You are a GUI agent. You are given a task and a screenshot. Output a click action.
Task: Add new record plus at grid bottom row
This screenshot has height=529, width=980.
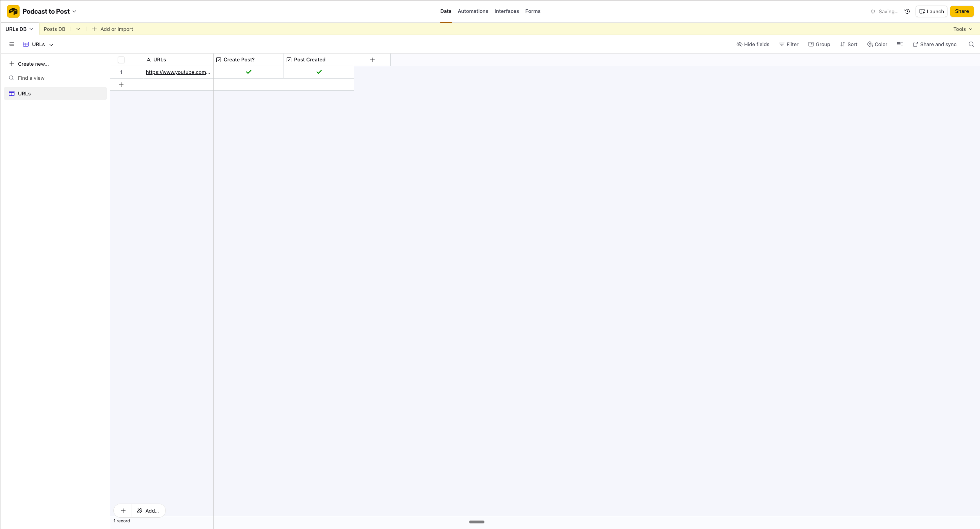[x=121, y=84]
